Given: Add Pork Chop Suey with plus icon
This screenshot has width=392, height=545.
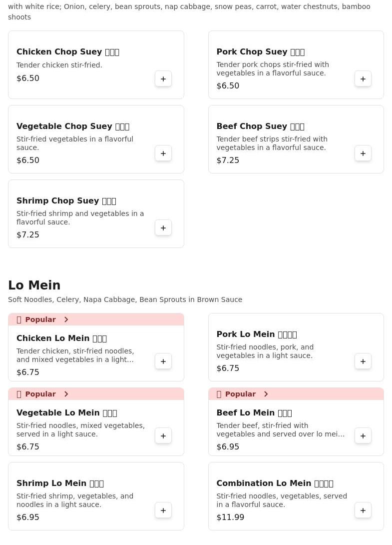Looking at the screenshot, I should coord(363,79).
